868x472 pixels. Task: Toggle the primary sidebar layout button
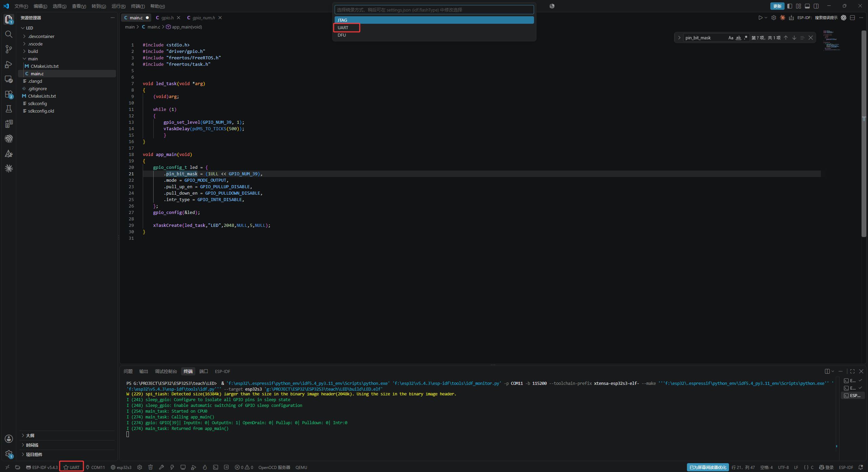(x=790, y=6)
